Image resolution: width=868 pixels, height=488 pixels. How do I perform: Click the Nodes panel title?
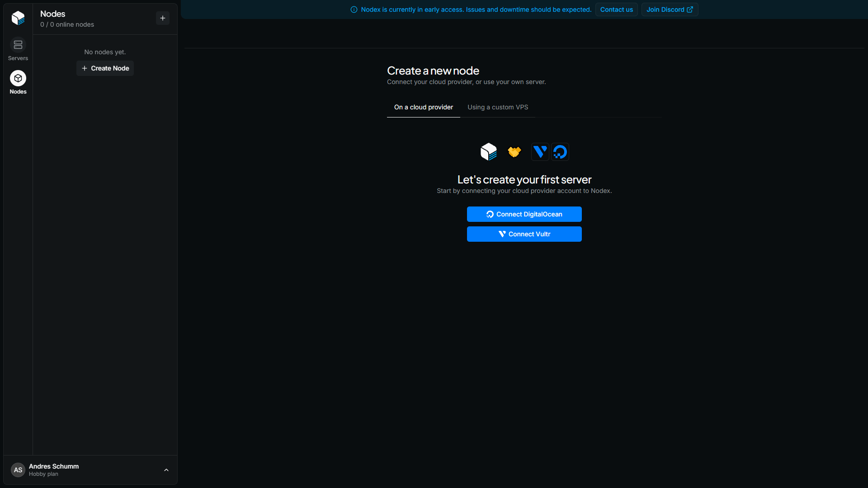(x=52, y=14)
